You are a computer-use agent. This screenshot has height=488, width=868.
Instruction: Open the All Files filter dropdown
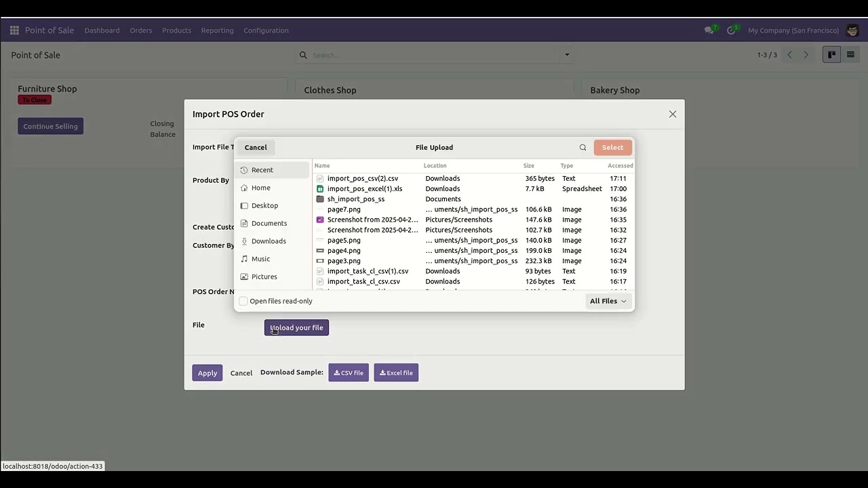(x=608, y=301)
